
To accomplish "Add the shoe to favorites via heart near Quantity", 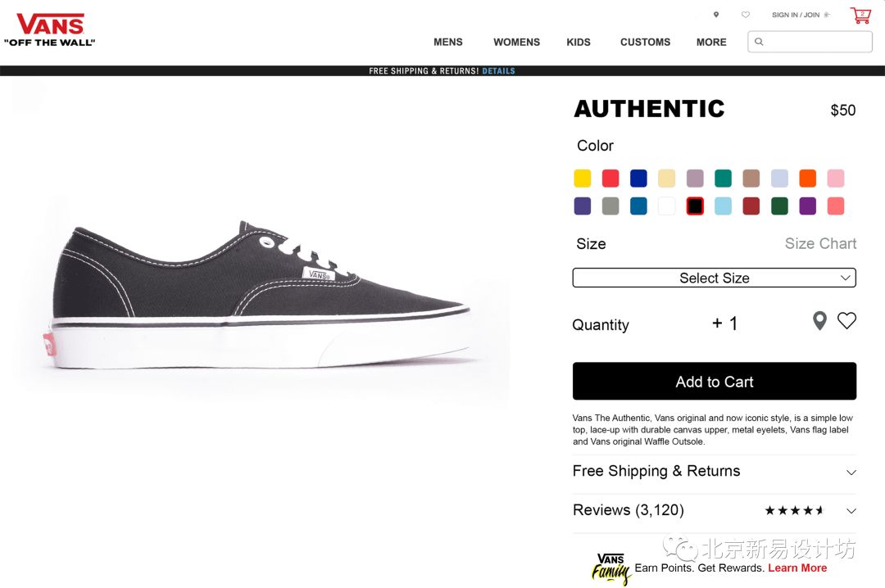I will coord(847,320).
